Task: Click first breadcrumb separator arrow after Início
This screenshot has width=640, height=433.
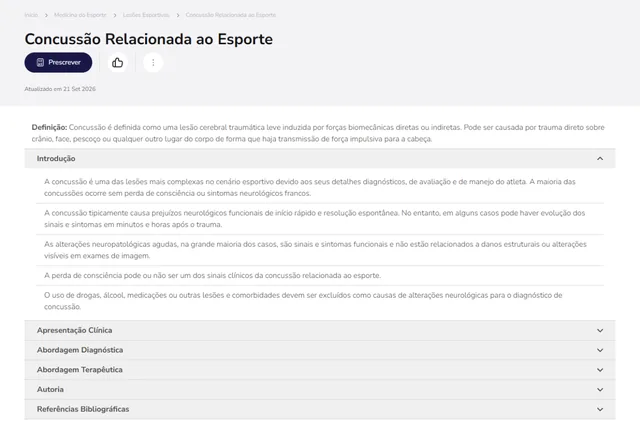Action: click(x=46, y=15)
